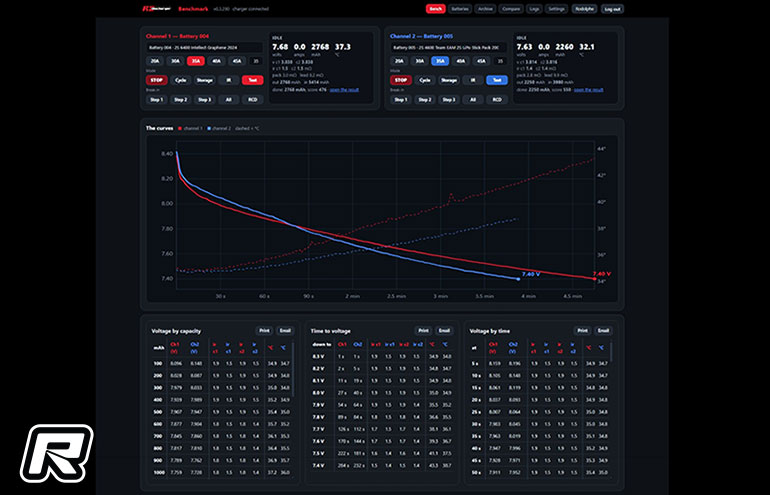Open the Settings tab
The height and width of the screenshot is (495, 770).
coord(556,9)
